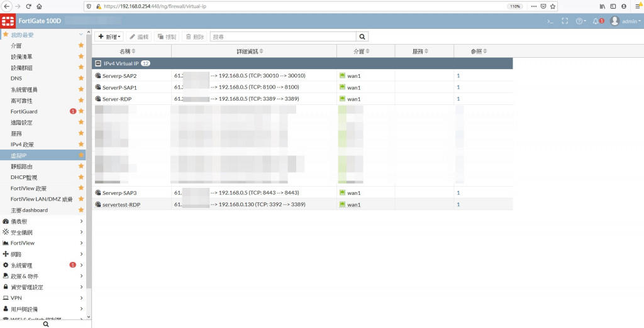Screen dimensions: 644x328
Task: Toggle favorite star next to 虛擬IP
Action: pos(81,155)
